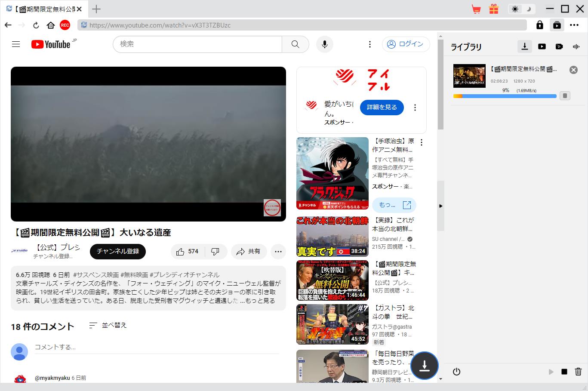Click the #無料映画 hashtag
This screenshot has height=391, width=588.
point(134,275)
